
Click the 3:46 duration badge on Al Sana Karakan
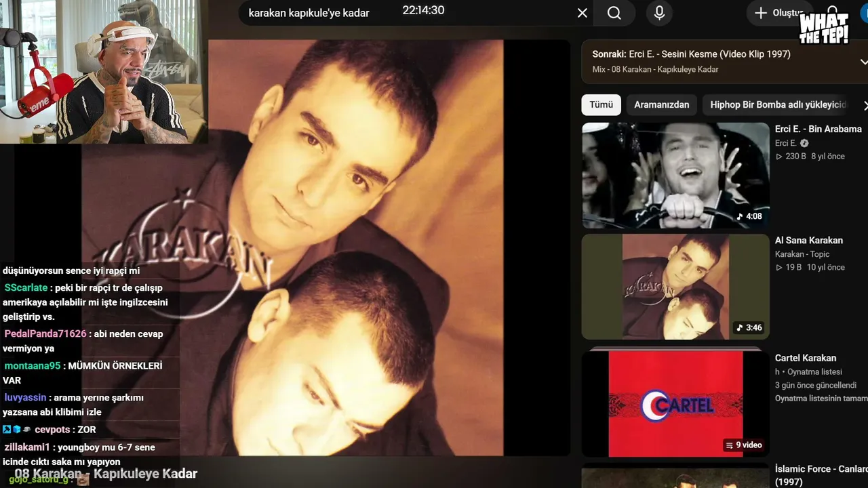click(x=749, y=327)
